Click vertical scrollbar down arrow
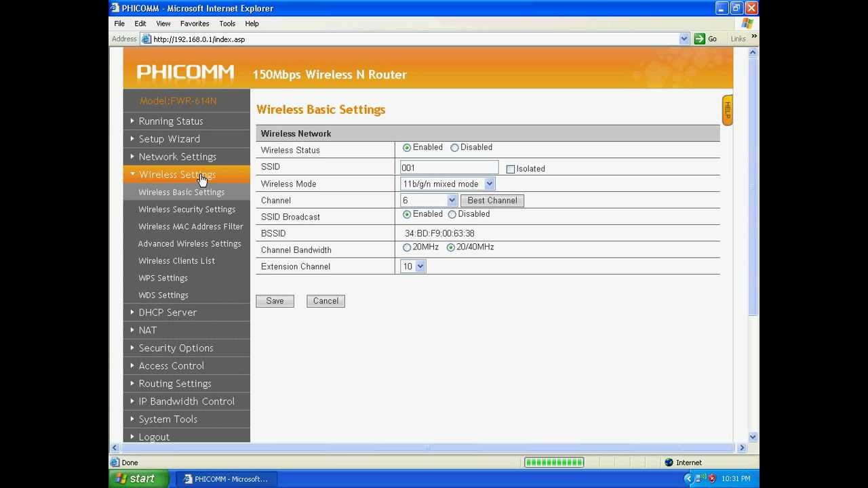This screenshot has height=488, width=868. (x=753, y=437)
